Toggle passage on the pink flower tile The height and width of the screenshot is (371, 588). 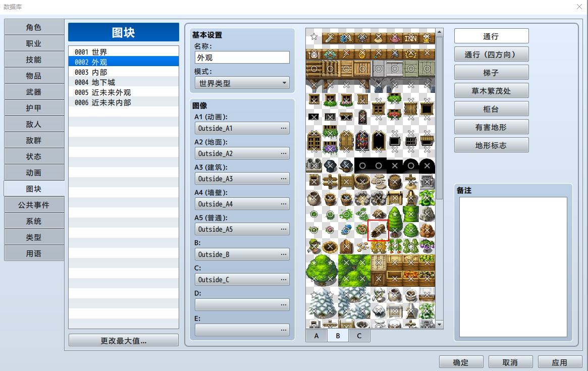click(331, 231)
